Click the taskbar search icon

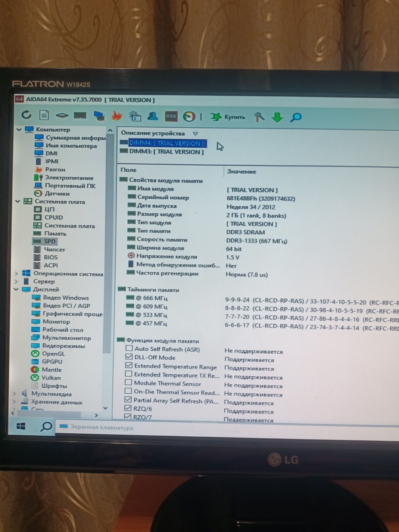click(46, 426)
